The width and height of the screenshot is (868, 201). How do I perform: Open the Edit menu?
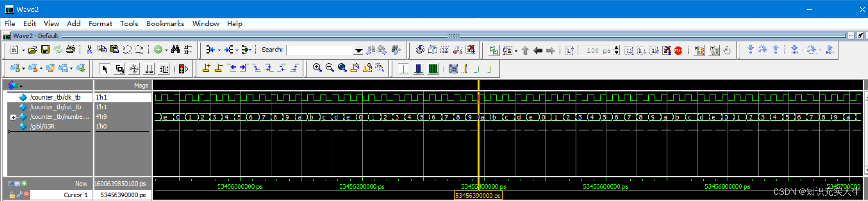coord(29,24)
